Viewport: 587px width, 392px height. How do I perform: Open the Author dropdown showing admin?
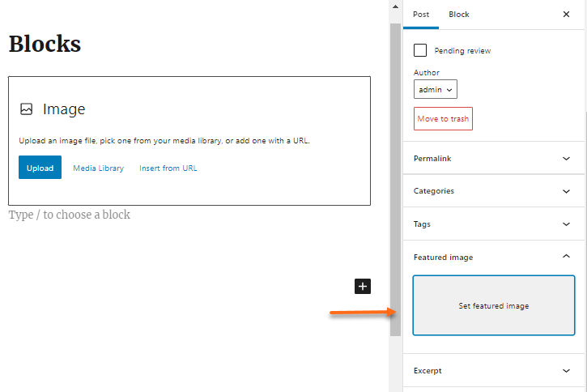click(x=436, y=89)
